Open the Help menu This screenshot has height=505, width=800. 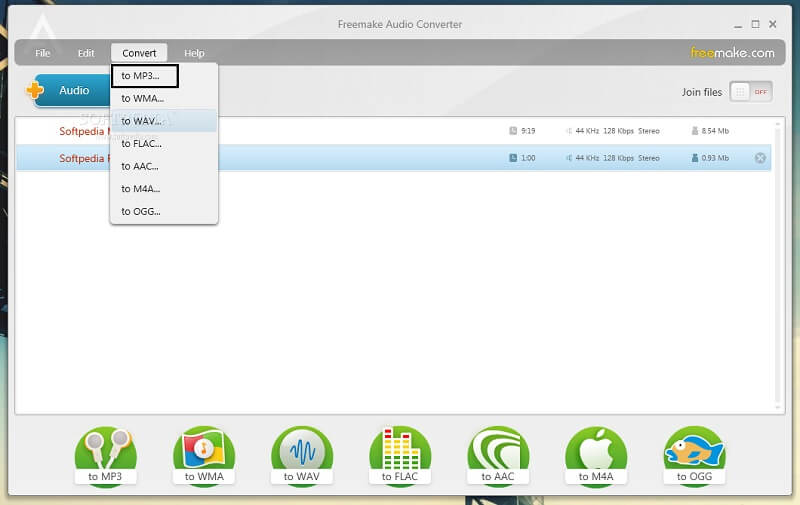[x=194, y=53]
